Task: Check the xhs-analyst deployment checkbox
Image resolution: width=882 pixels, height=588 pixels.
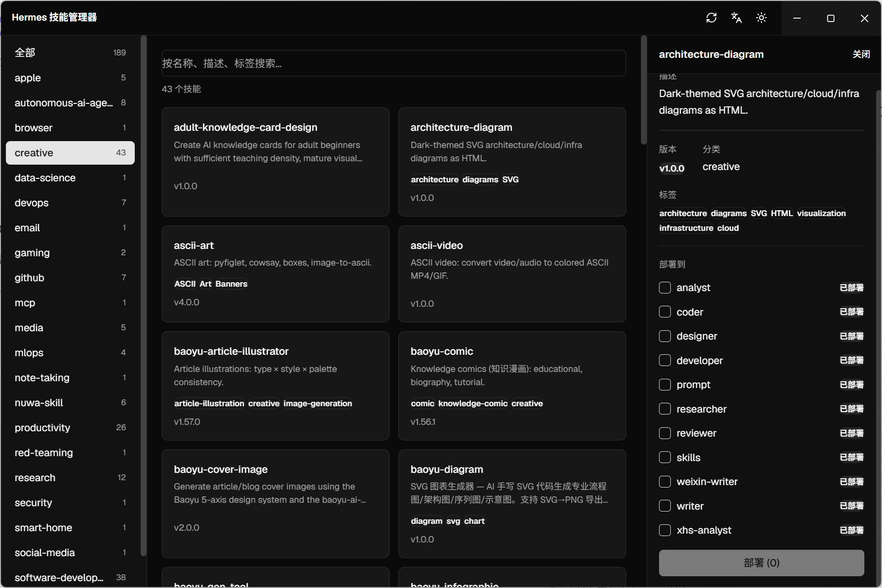Action: (x=665, y=530)
